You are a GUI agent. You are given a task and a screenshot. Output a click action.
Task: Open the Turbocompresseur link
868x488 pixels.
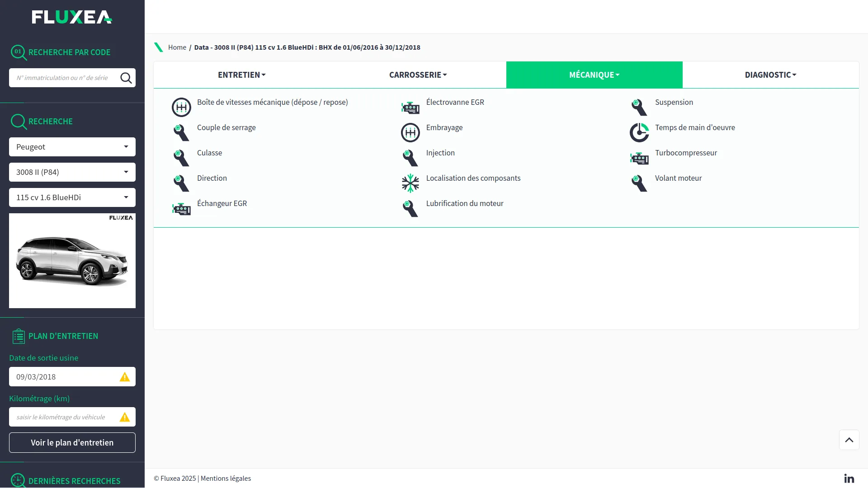686,153
